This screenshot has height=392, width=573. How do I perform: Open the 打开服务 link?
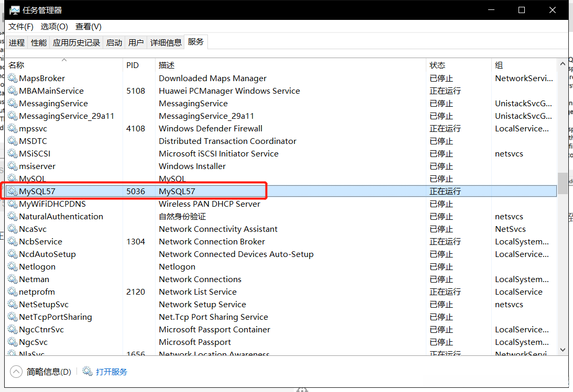point(112,372)
